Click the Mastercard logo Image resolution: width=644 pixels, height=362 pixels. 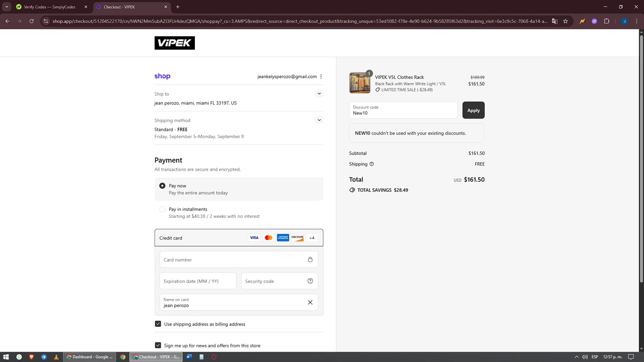click(x=268, y=238)
